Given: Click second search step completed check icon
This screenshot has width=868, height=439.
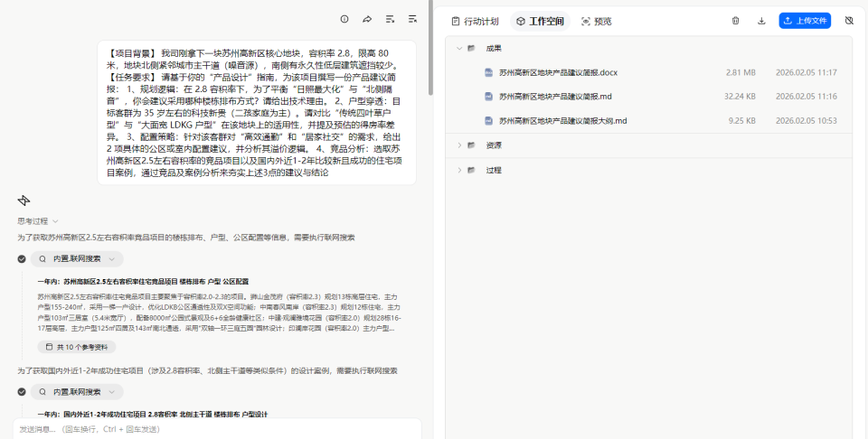Looking at the screenshot, I should tap(22, 392).
